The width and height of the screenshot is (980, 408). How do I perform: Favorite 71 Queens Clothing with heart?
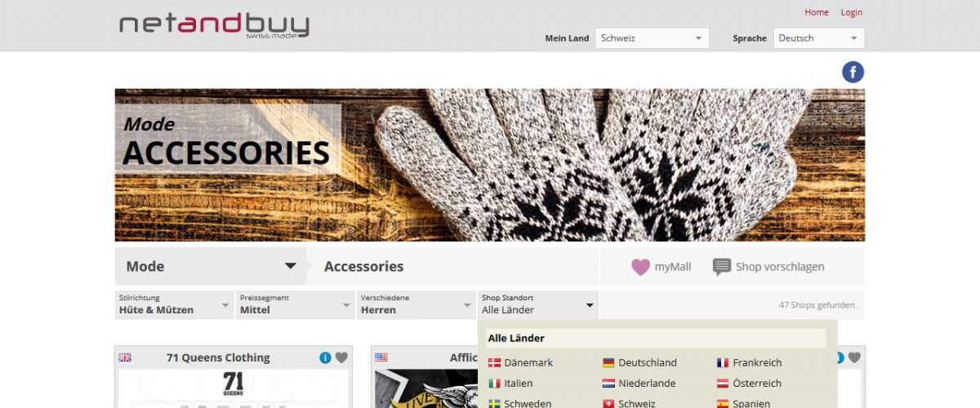(x=341, y=357)
